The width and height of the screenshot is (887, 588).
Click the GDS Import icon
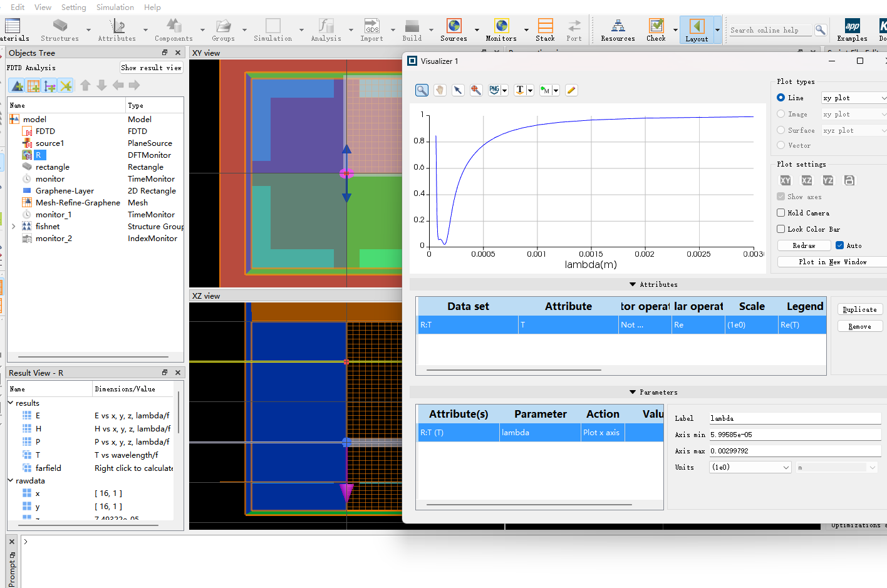tap(372, 26)
